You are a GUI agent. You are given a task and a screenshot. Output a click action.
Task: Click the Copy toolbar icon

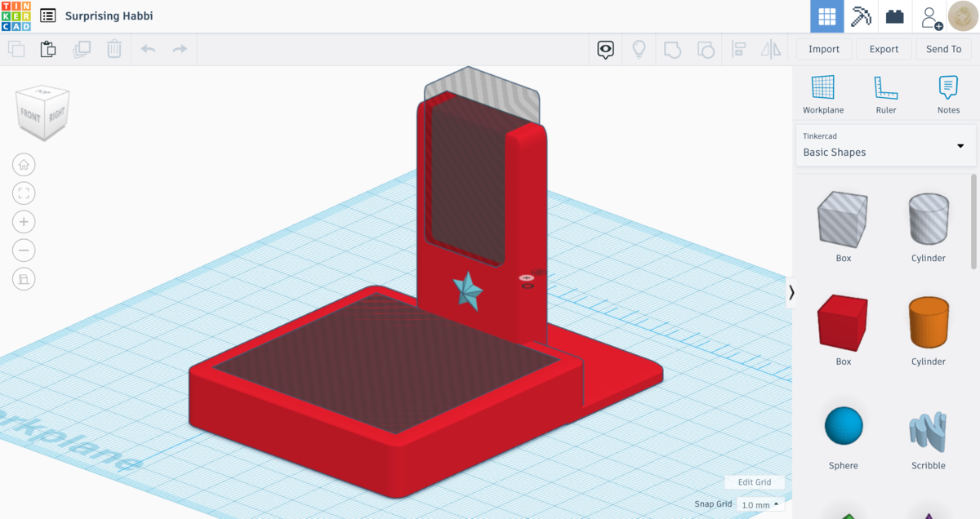(16, 49)
